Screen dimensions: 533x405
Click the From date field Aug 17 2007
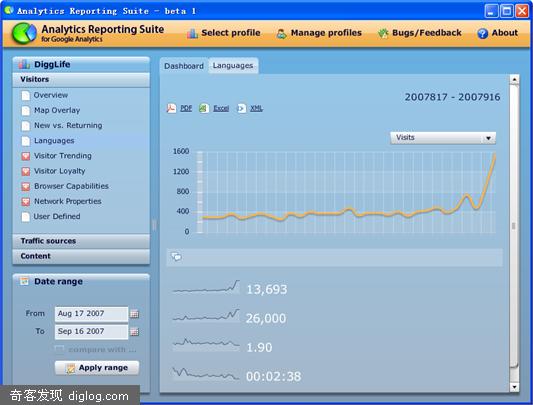91,314
